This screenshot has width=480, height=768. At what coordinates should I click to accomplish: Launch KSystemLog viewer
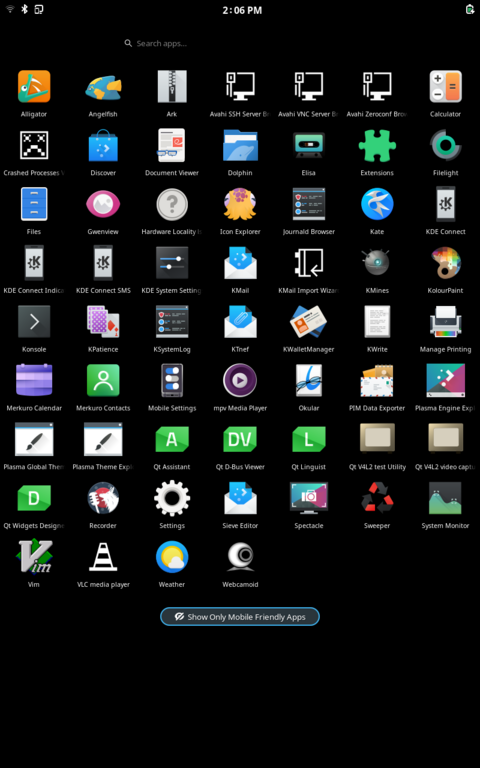(x=172, y=322)
